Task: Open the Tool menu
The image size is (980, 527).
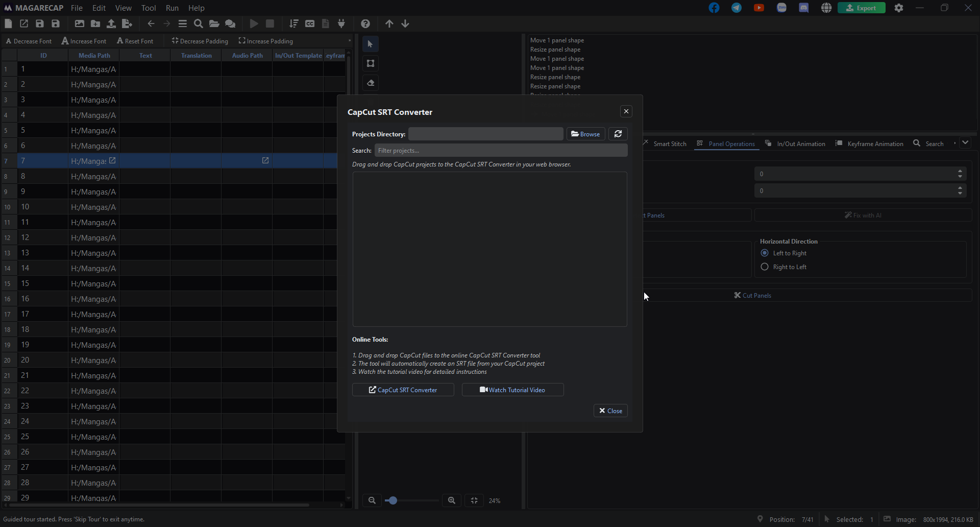Action: click(149, 8)
